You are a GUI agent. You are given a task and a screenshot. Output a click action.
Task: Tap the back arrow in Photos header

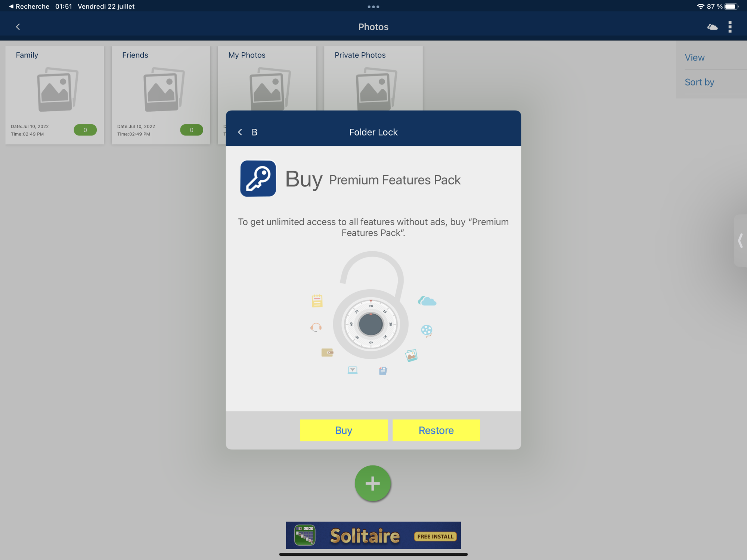point(18,27)
